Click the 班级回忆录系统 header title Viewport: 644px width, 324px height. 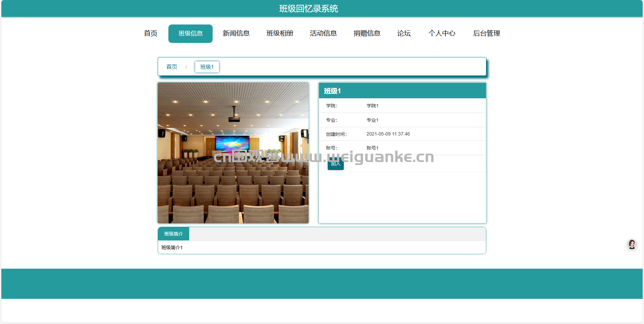click(x=309, y=9)
